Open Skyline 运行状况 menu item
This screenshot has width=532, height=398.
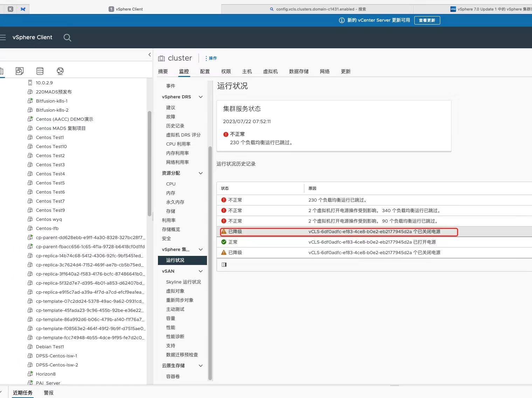184,282
